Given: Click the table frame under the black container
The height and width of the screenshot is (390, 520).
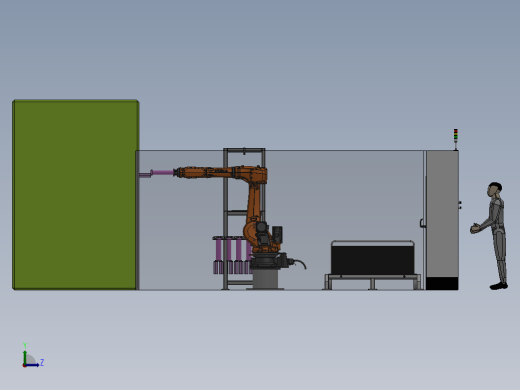Looking at the screenshot, I should pos(373,282).
